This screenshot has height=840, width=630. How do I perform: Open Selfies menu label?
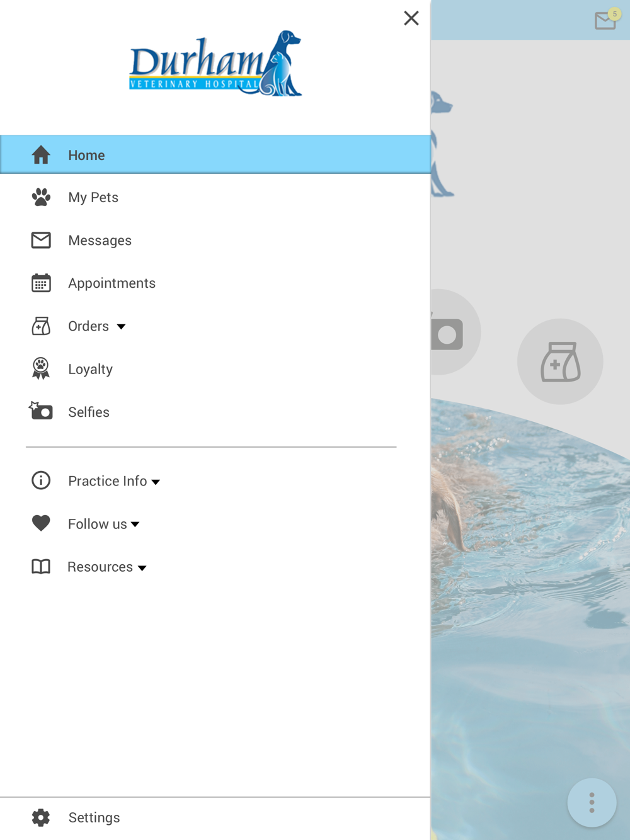[88, 412]
